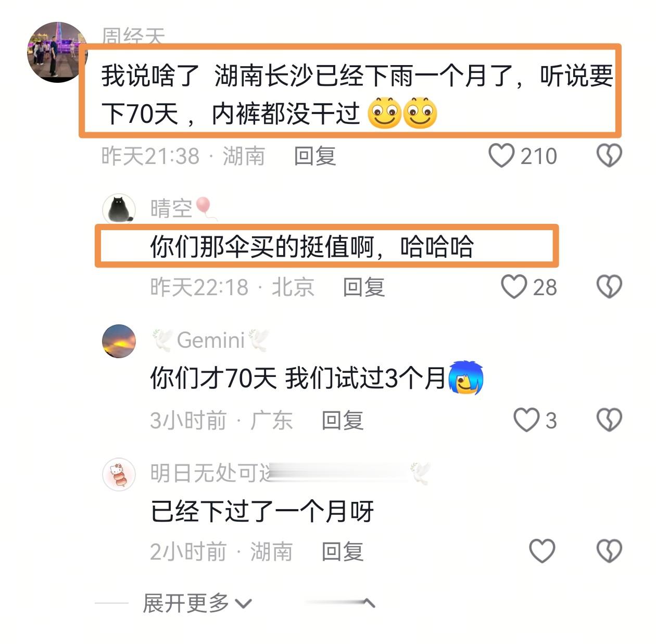Open the Hello Kitty avatar profile

point(119,474)
